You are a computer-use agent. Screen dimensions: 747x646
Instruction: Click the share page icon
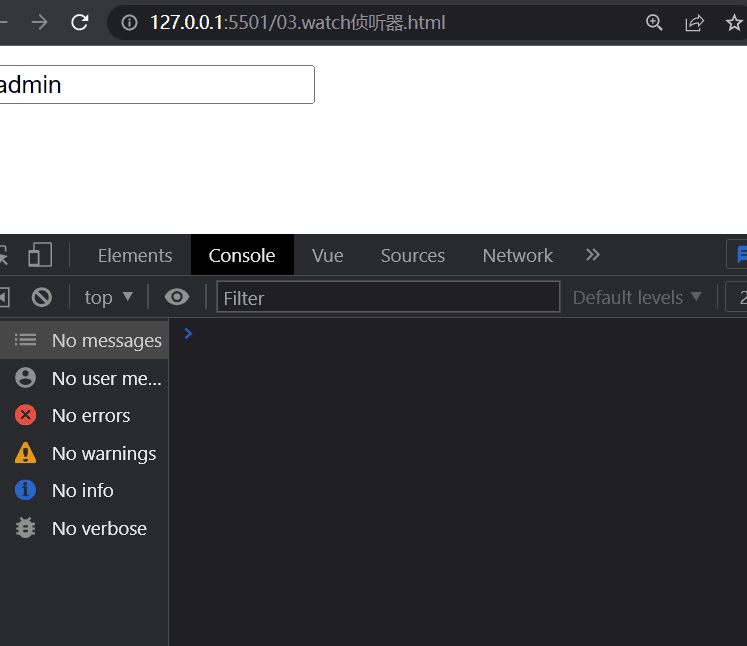(694, 22)
